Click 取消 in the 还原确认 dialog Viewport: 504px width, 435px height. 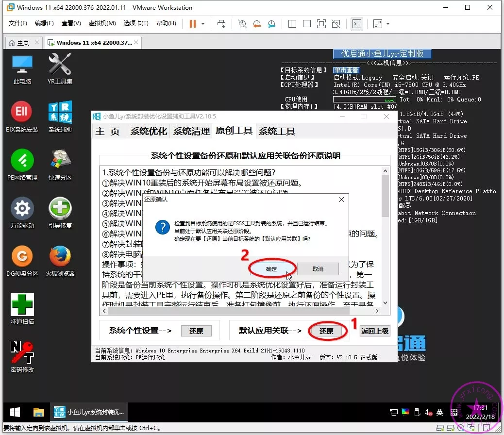[x=318, y=268]
